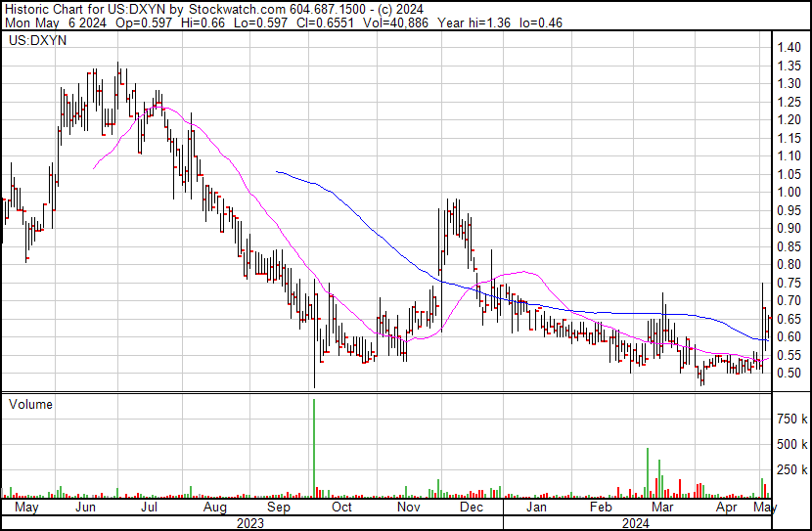Click the 500 k volume axis label
The width and height of the screenshot is (812, 531).
click(791, 444)
